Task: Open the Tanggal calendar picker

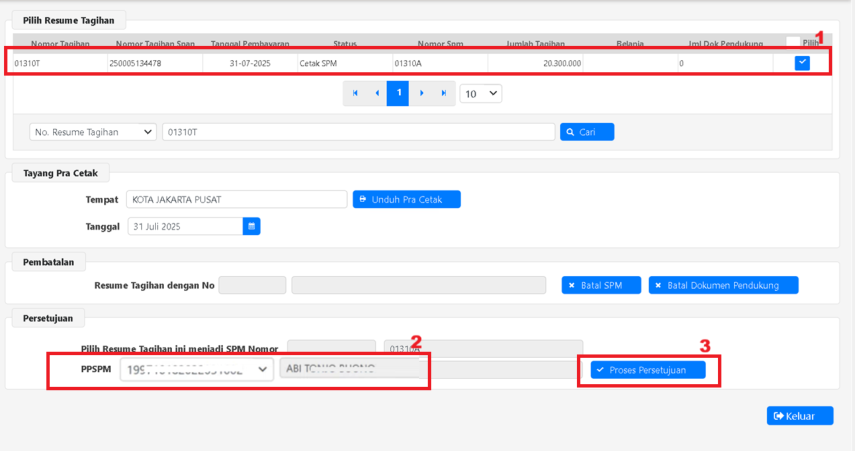Action: coord(251,227)
